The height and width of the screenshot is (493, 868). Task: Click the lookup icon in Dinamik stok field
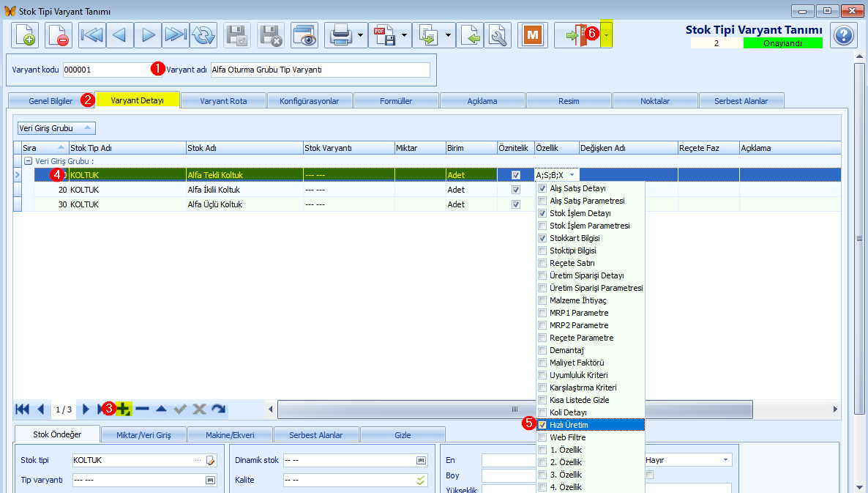[422, 460]
